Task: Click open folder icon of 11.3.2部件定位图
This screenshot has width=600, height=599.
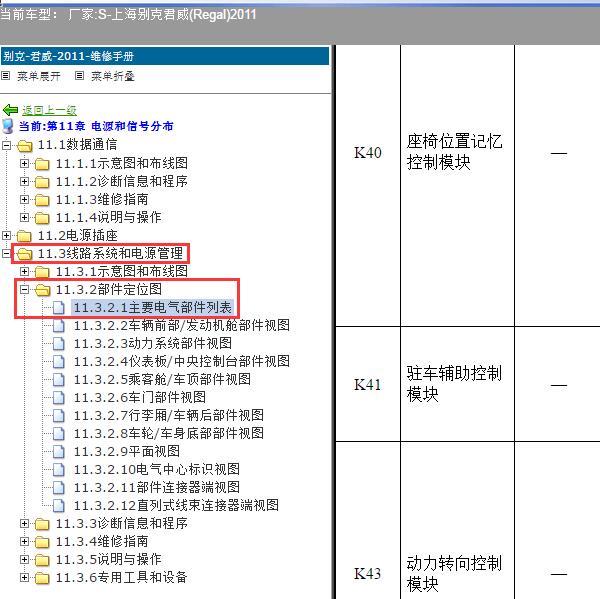Action: 43,290
